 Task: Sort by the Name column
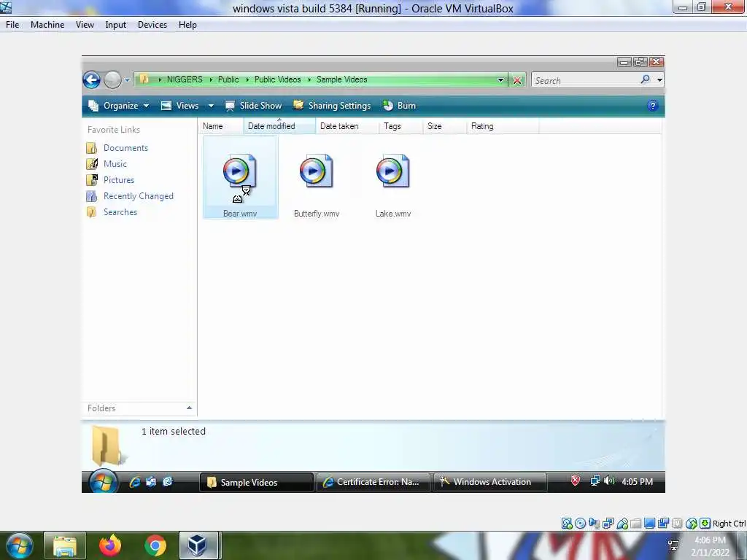pyautogui.click(x=220, y=126)
